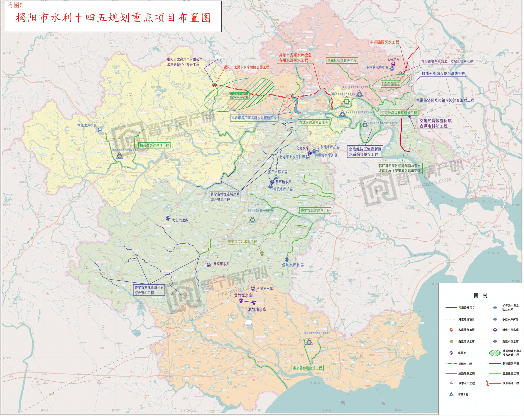The width and height of the screenshot is (524, 420).
Task: Click the map title 揭阳市水利十四五规划重点项目布置图
Action: 113,18
